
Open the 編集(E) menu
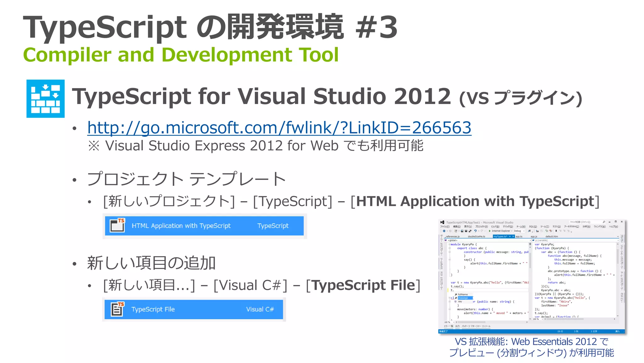click(457, 227)
